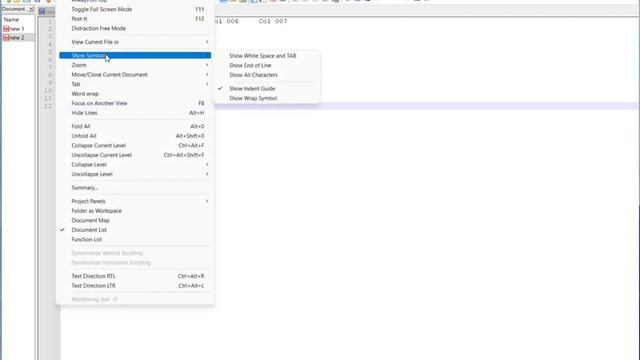The height and width of the screenshot is (360, 640).
Task: Click the new 1 file icon in Document List
Action: pyautogui.click(x=6, y=29)
